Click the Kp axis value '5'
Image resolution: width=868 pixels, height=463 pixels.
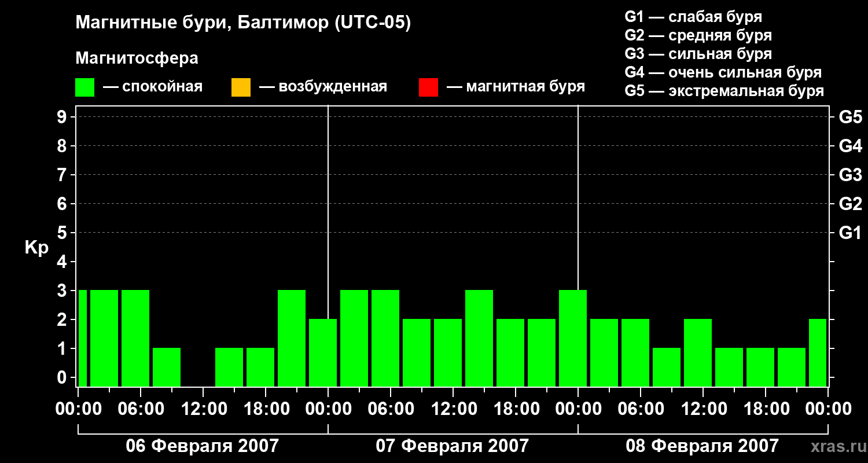pyautogui.click(x=63, y=233)
